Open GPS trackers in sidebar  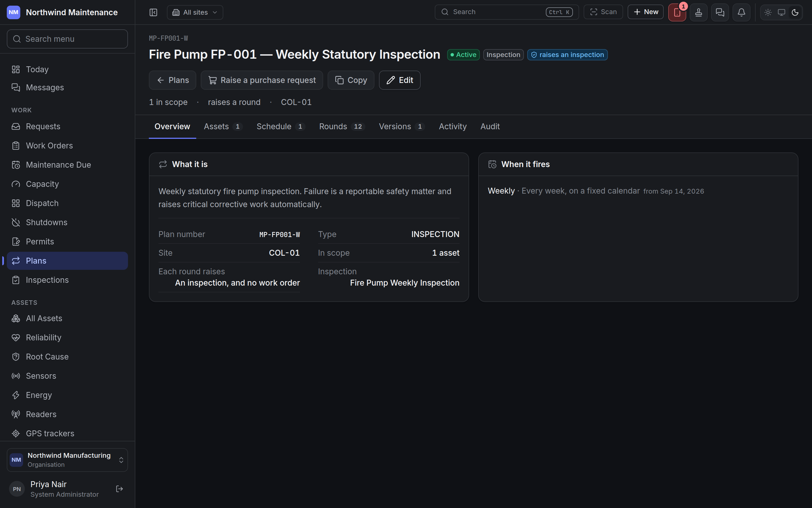pos(67,433)
